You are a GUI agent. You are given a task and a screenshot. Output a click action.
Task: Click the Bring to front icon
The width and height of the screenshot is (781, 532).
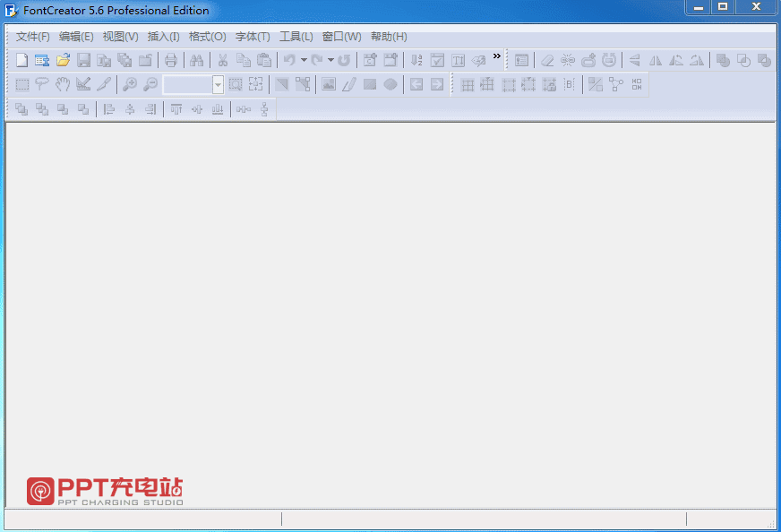coord(21,109)
